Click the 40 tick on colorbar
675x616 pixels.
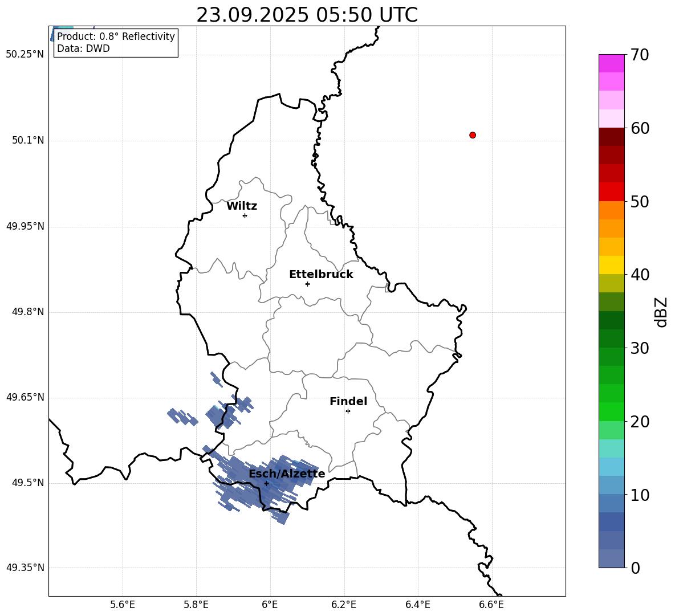tap(640, 275)
